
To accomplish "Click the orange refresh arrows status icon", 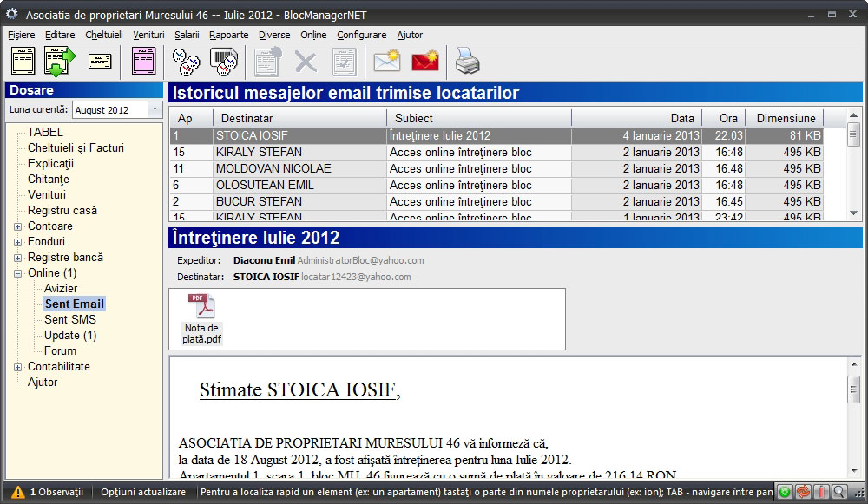I will click(x=803, y=492).
